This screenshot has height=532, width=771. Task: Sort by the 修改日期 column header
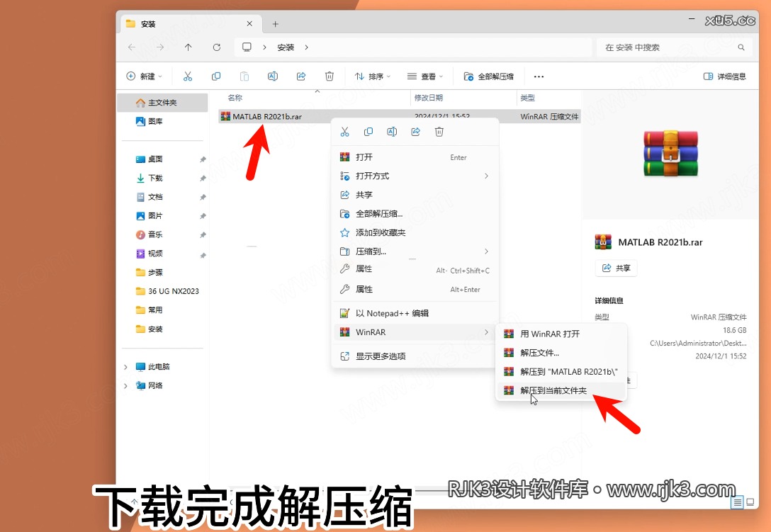click(x=429, y=98)
